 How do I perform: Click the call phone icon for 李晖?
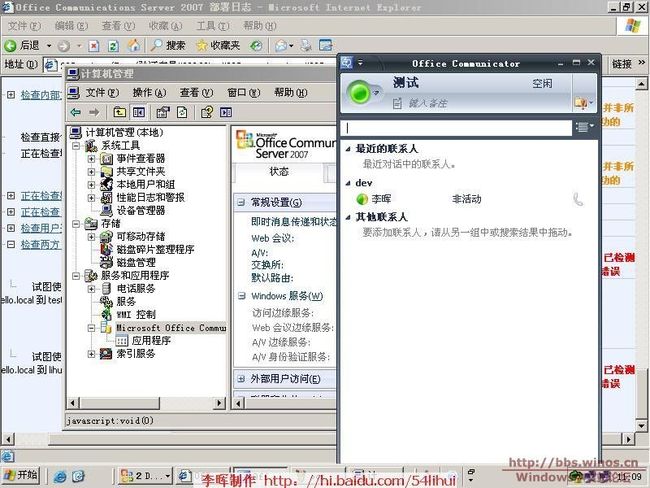[x=578, y=199]
